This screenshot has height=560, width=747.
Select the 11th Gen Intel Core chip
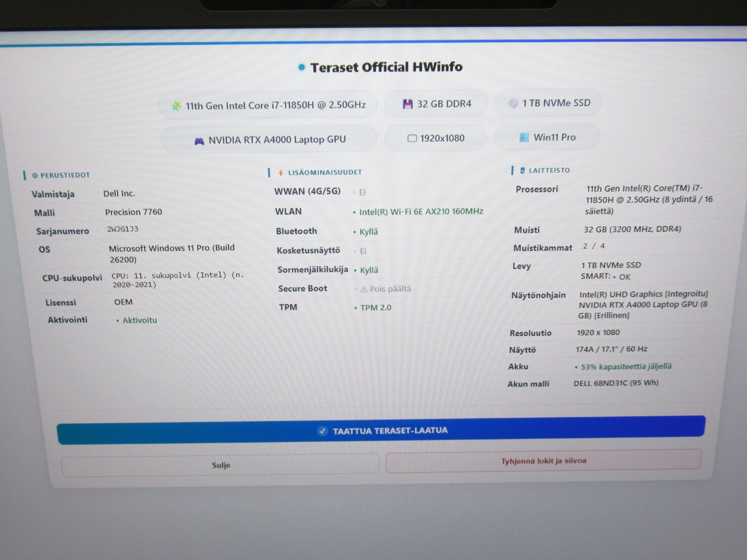coord(268,105)
